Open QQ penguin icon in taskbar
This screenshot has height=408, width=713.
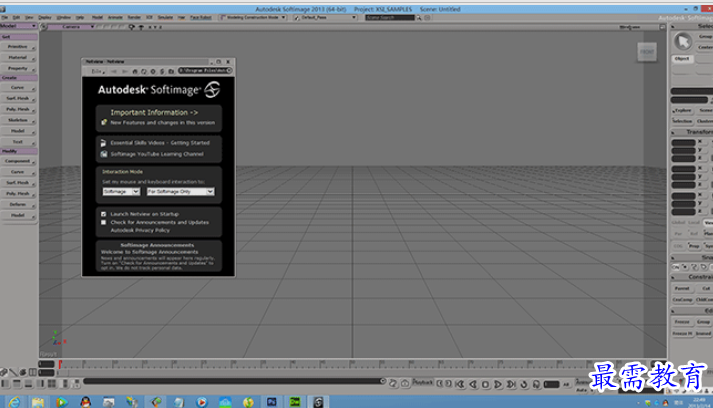click(85, 402)
